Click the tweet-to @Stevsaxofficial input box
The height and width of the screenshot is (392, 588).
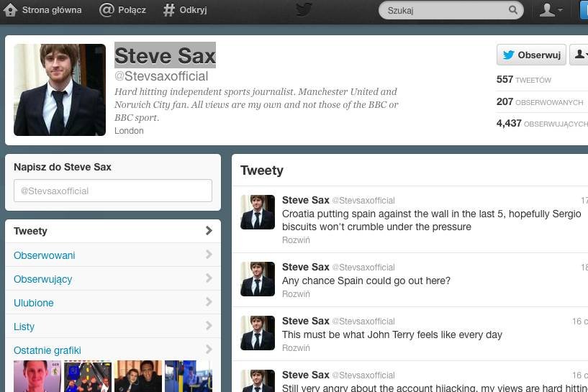(x=113, y=191)
